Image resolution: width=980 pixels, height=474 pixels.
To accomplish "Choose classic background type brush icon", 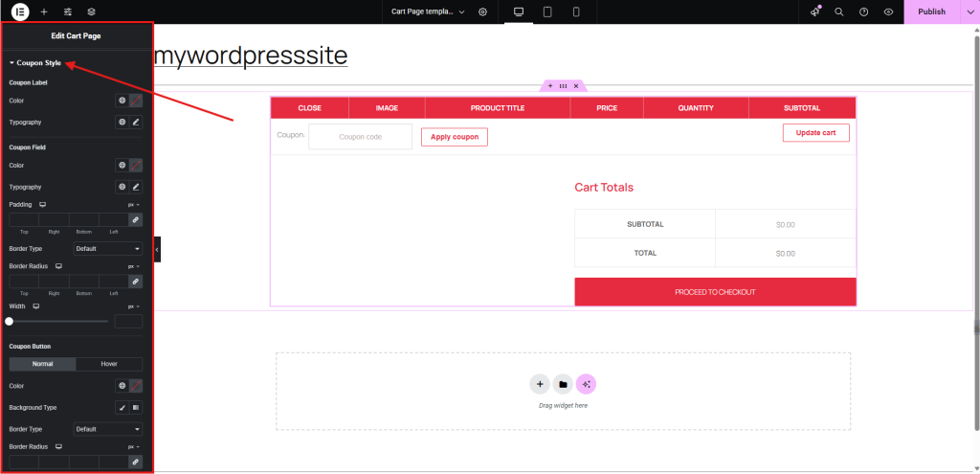I will pyautogui.click(x=122, y=408).
